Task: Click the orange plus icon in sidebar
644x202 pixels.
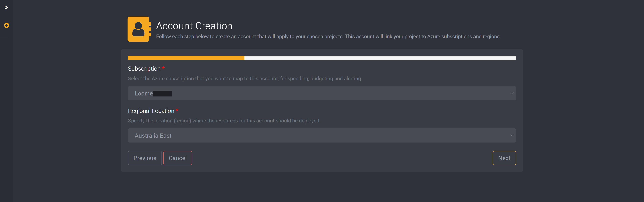Action: coord(7,25)
